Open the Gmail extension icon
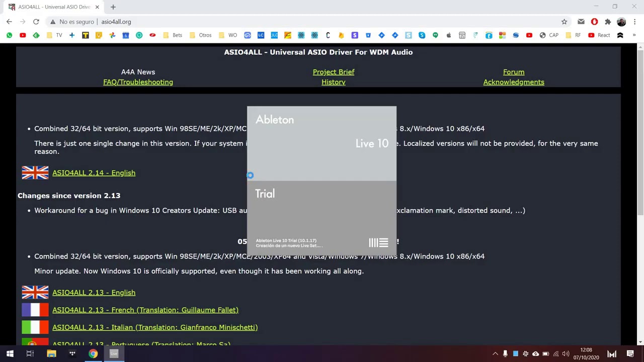Image resolution: width=644 pixels, height=362 pixels. tap(581, 22)
